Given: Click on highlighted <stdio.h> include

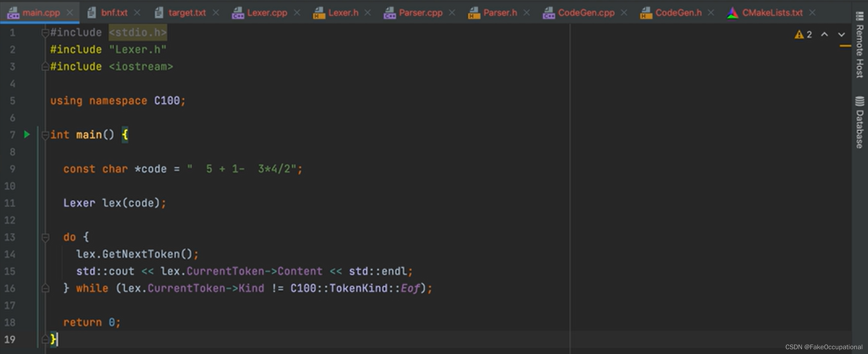Looking at the screenshot, I should [138, 32].
